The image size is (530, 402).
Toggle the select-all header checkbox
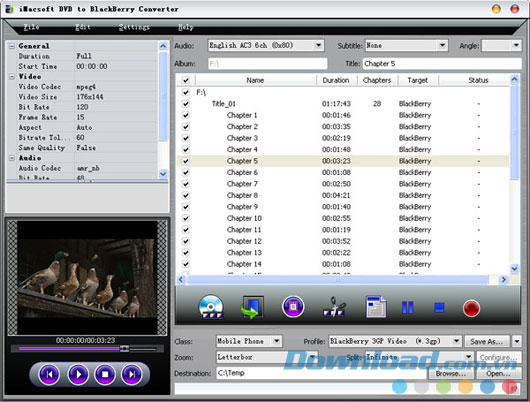click(x=186, y=80)
